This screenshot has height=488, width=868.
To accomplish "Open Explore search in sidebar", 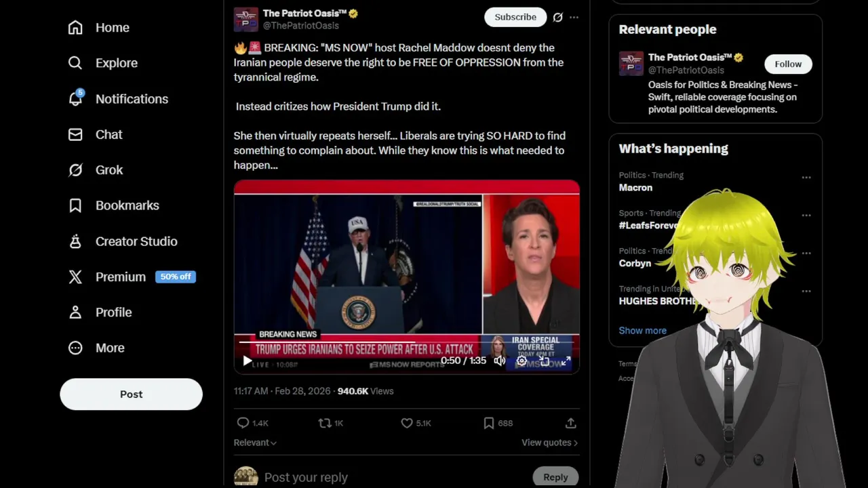I will [x=103, y=63].
